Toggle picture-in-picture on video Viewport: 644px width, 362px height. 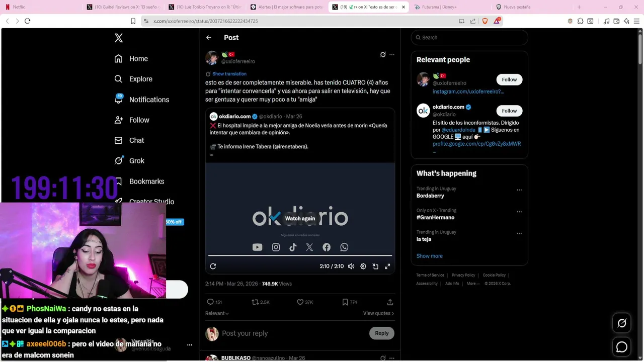coord(375,266)
